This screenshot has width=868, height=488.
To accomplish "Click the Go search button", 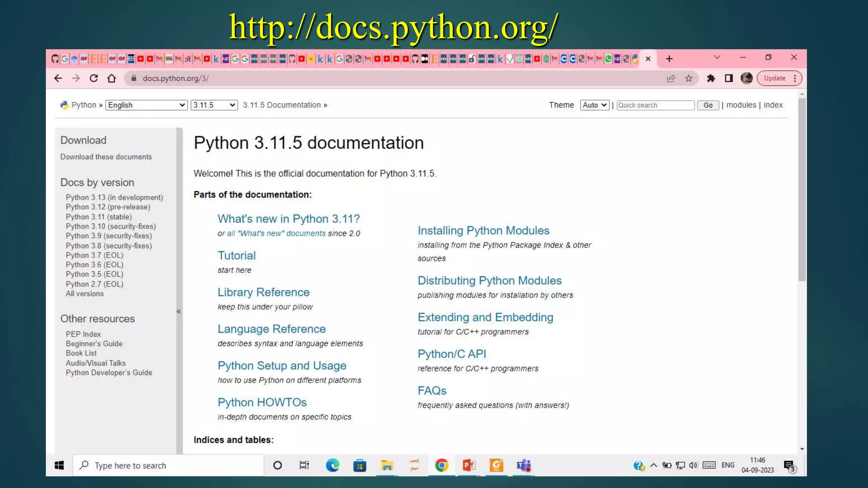I will pyautogui.click(x=708, y=105).
